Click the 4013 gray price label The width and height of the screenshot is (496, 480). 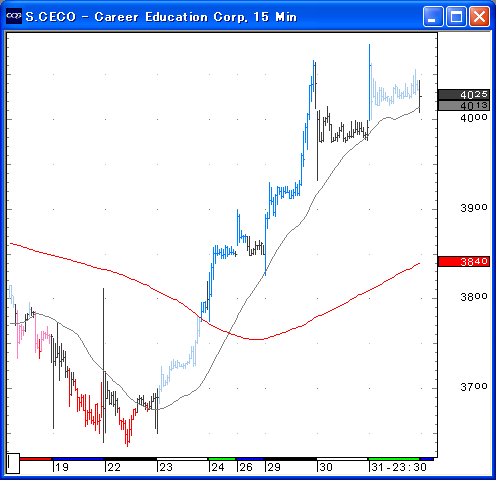pos(464,106)
